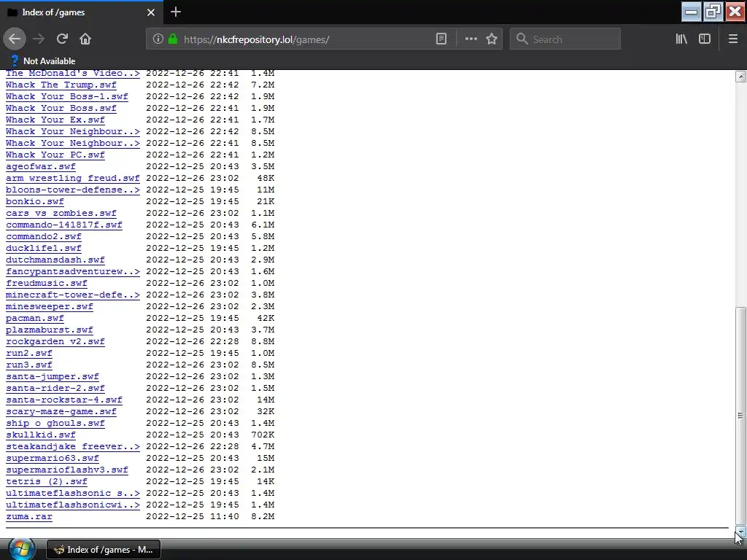
Task: Open santa-rockstar-4.swf link
Action: click(x=64, y=400)
